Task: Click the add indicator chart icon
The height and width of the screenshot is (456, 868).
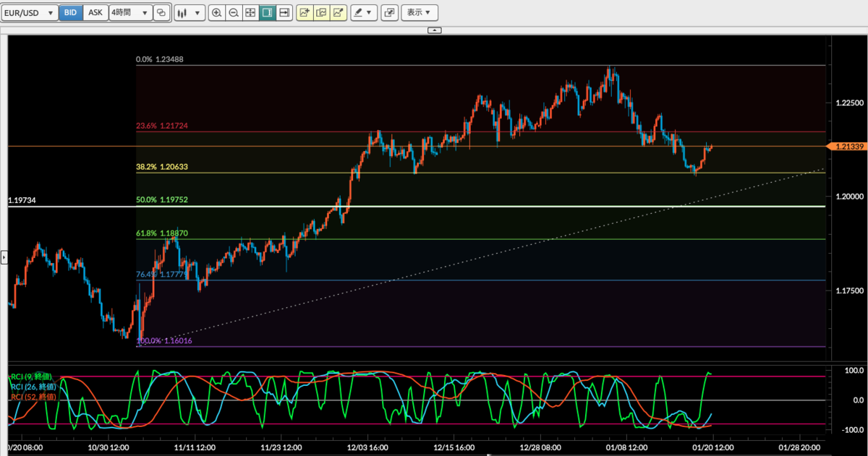Action: pyautogui.click(x=305, y=12)
